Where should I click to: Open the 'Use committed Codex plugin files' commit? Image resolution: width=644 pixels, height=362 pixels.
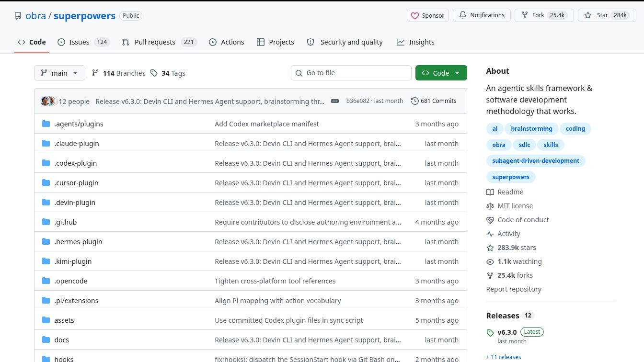tap(289, 320)
